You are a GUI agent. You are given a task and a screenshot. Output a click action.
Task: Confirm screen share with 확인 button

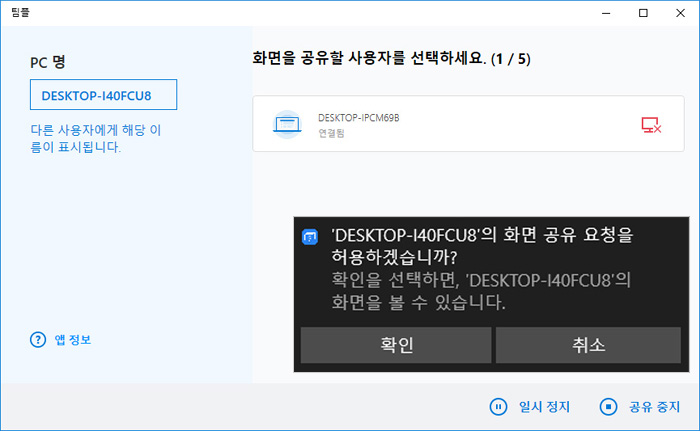pos(396,345)
